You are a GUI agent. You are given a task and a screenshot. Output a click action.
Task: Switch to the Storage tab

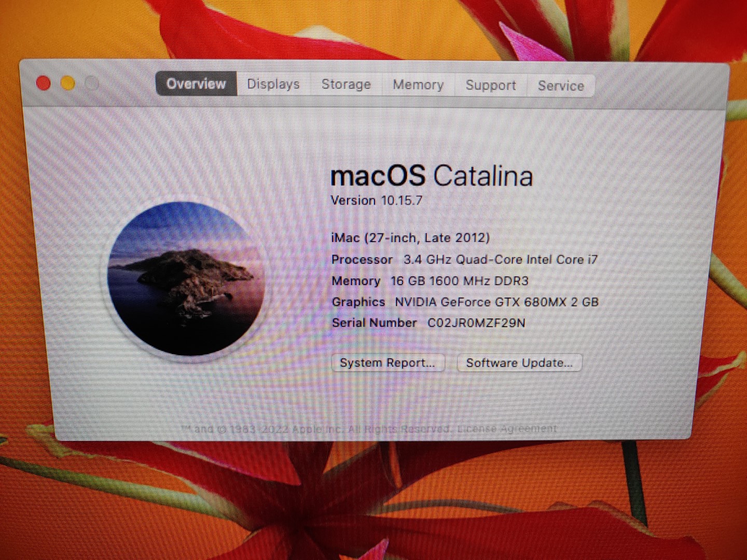345,84
